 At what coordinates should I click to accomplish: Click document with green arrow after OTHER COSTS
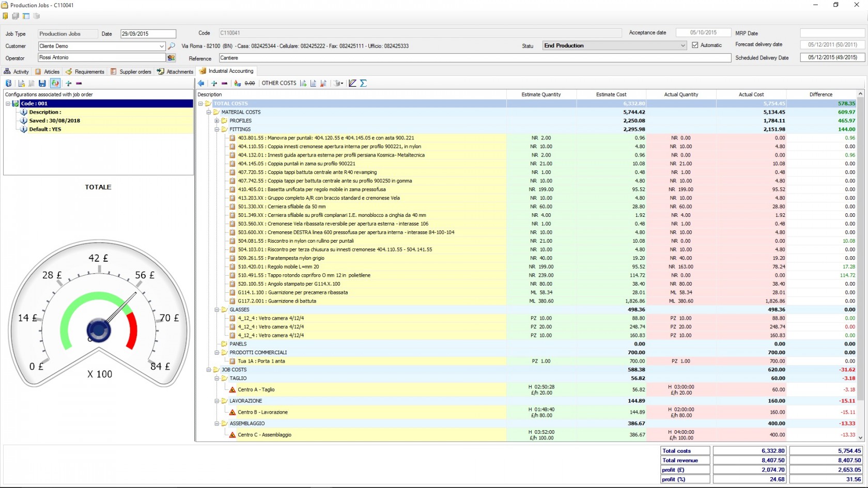click(x=303, y=83)
